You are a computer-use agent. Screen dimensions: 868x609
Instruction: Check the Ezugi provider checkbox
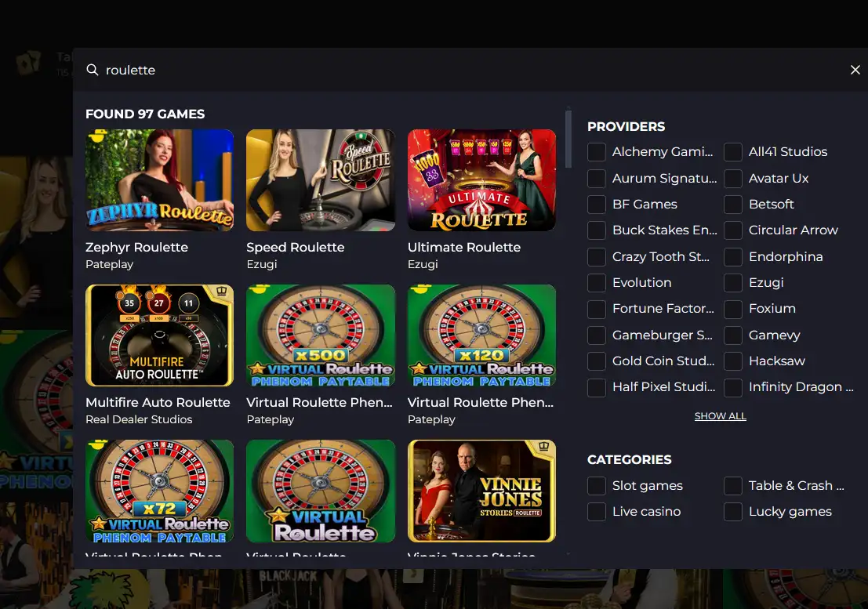(x=733, y=283)
